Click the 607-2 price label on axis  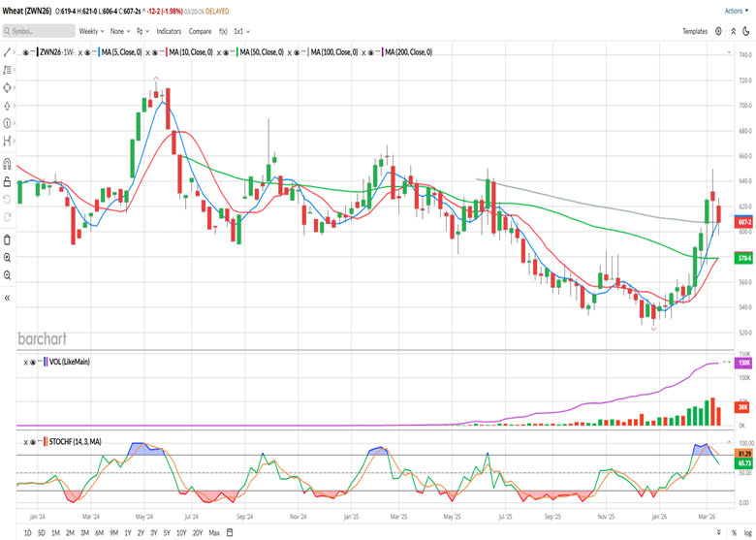point(744,223)
